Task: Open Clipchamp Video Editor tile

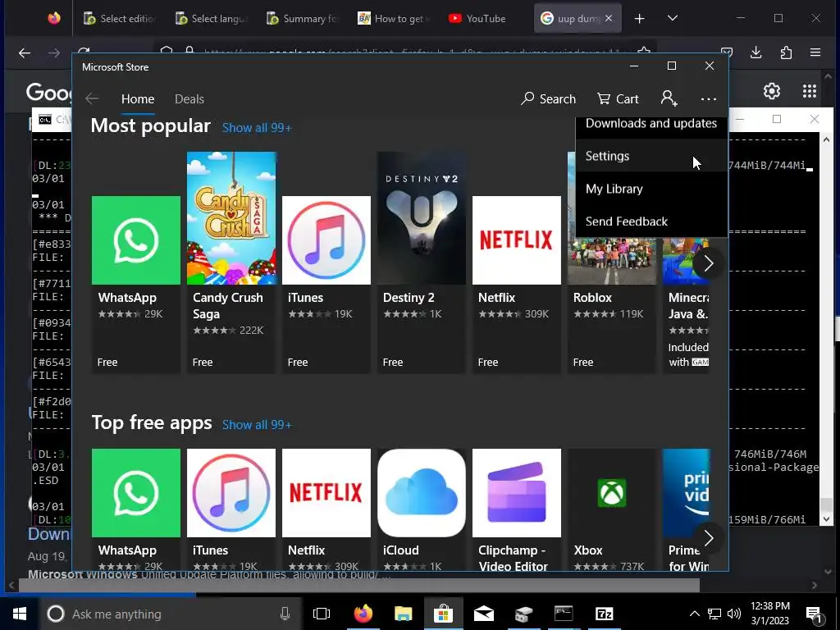Action: 517,509
